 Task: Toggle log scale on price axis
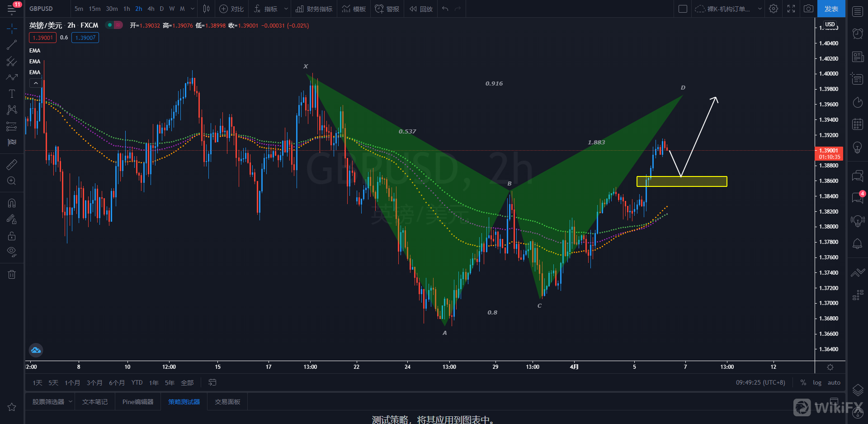pos(817,382)
